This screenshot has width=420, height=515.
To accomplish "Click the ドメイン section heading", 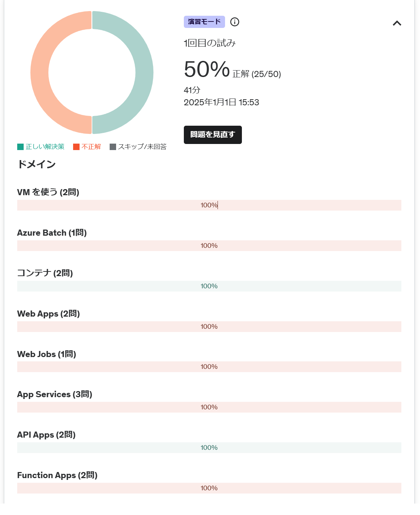I will pyautogui.click(x=37, y=164).
